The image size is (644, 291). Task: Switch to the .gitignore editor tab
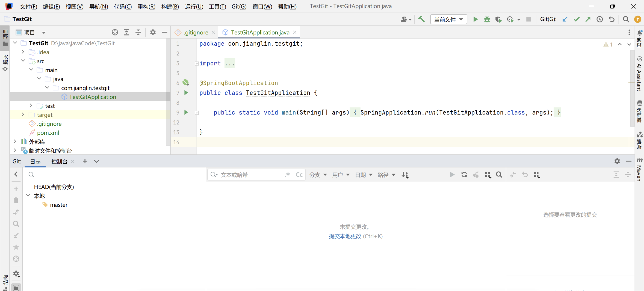click(x=196, y=32)
